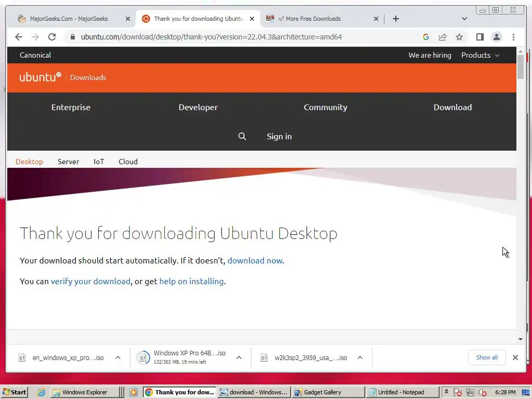Click Show all downloads button
This screenshot has width=532, height=399.
click(x=487, y=357)
